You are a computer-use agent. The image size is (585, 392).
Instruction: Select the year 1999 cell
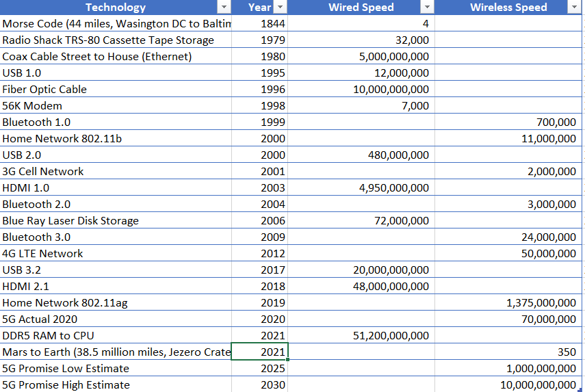pos(260,122)
